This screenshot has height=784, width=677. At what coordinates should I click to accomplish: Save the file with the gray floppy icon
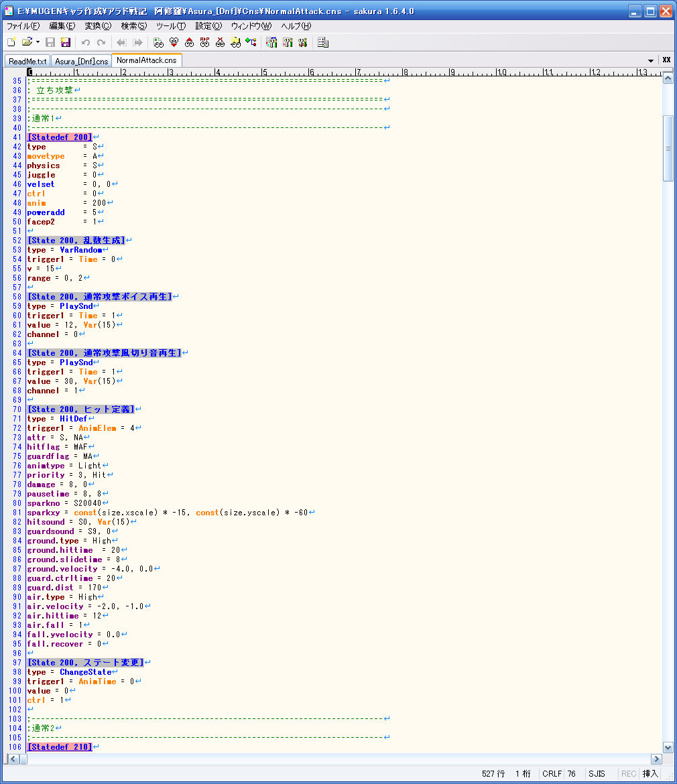pos(50,42)
